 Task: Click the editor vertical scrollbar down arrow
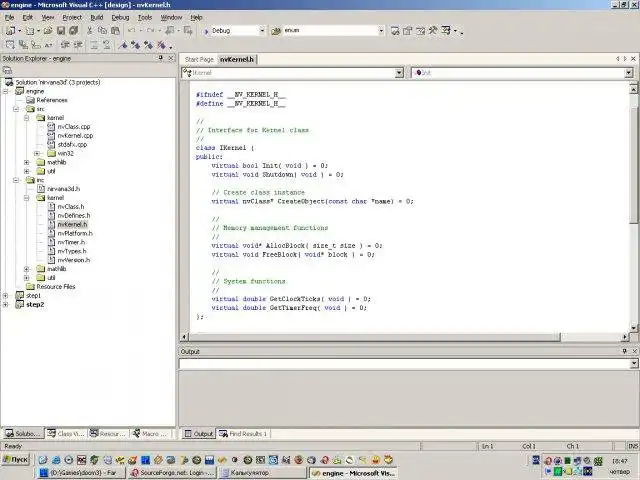(x=633, y=327)
